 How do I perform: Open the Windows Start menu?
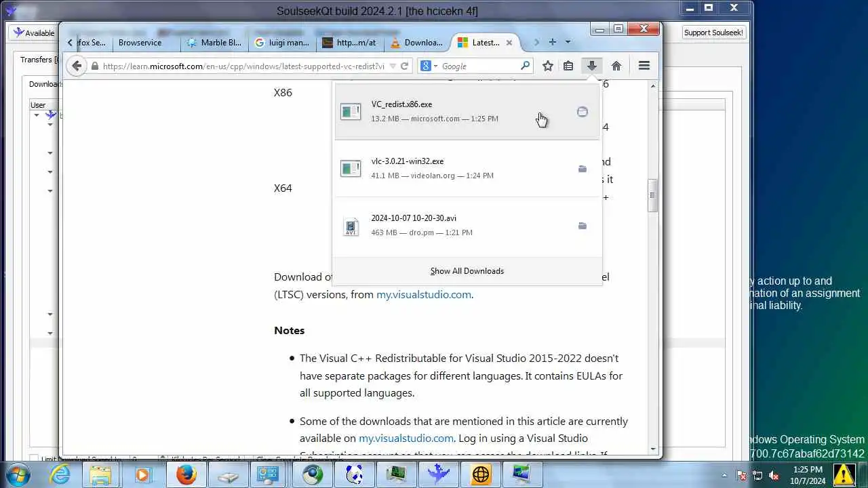pos(16,474)
